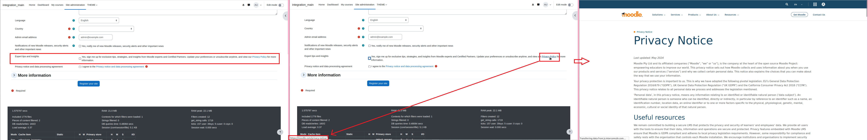Open Resources menu on Moodle website
The width and height of the screenshot is (868, 140).
coord(732,15)
